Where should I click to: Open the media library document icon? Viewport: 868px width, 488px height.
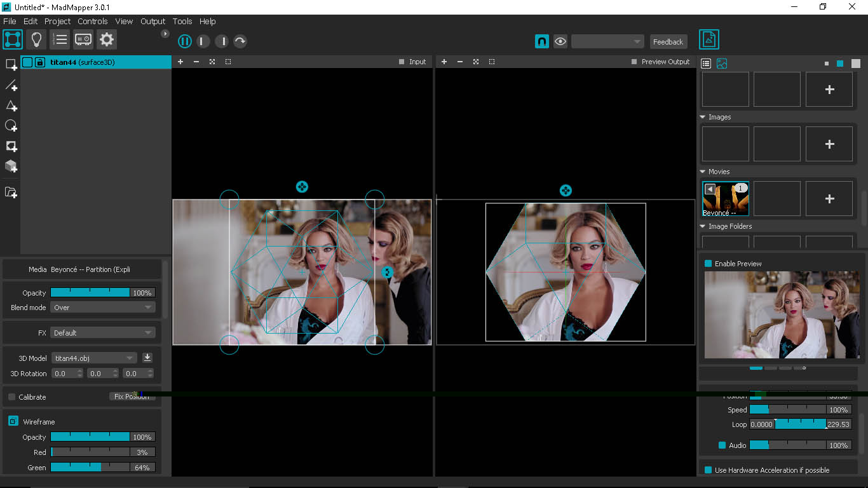pos(709,39)
